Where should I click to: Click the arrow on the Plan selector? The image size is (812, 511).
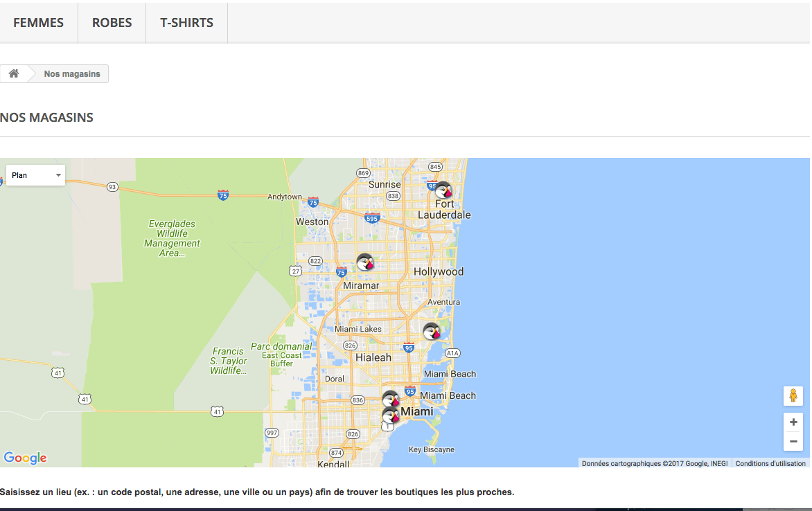coord(58,175)
